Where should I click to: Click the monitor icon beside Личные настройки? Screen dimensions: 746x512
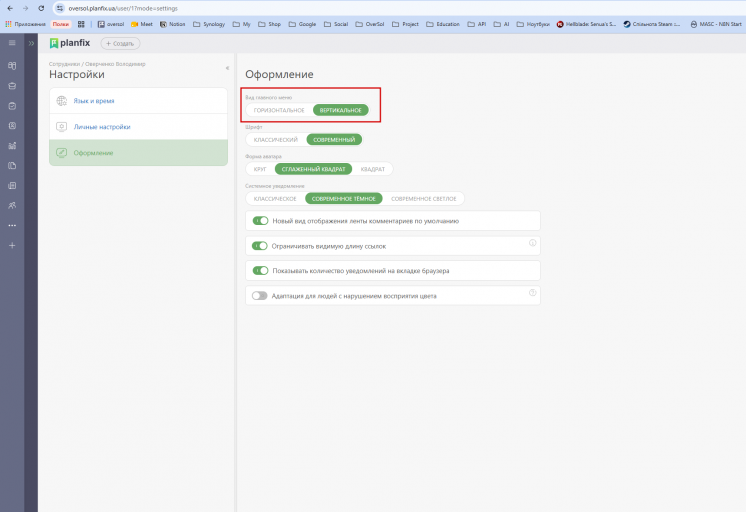62,127
